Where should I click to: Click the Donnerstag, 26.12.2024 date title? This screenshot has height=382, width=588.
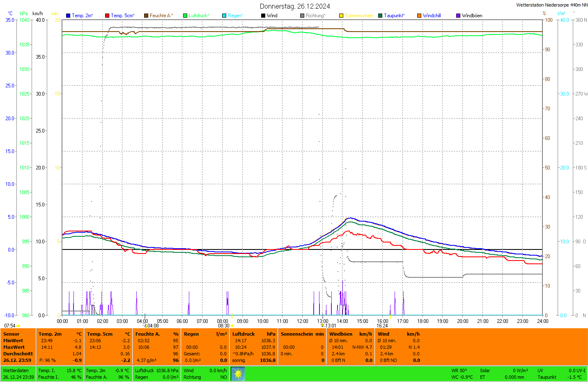pyautogui.click(x=295, y=6)
